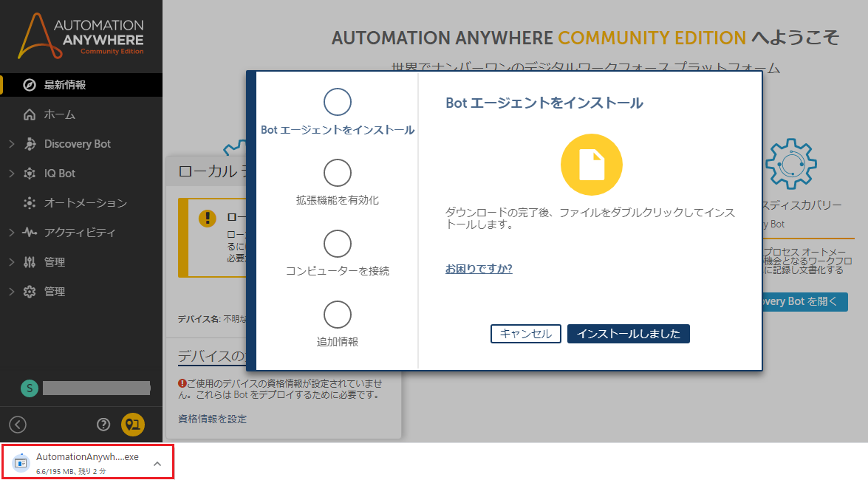The width and height of the screenshot is (868, 480).
Task: Click 資格情報を設定 link
Action: pyautogui.click(x=213, y=419)
